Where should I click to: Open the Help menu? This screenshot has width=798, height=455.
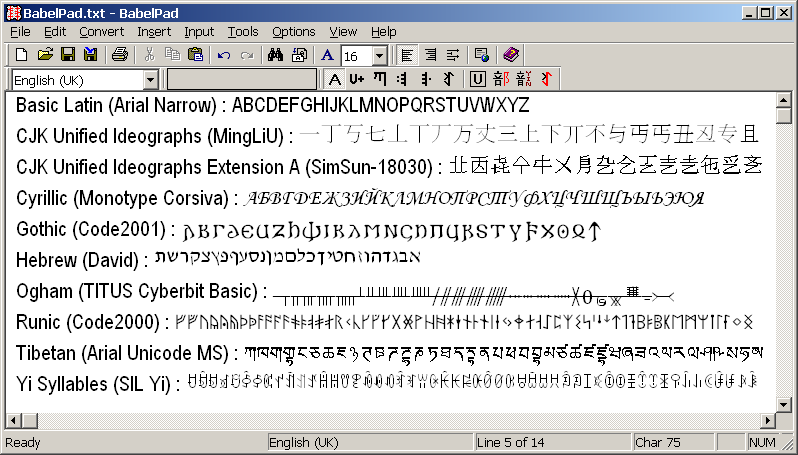coord(384,32)
